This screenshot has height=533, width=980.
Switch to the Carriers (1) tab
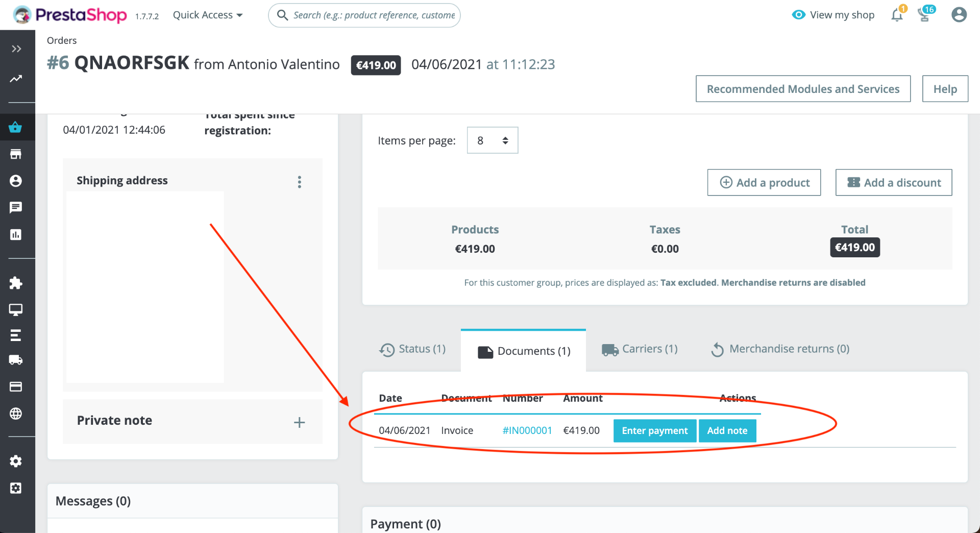point(640,349)
